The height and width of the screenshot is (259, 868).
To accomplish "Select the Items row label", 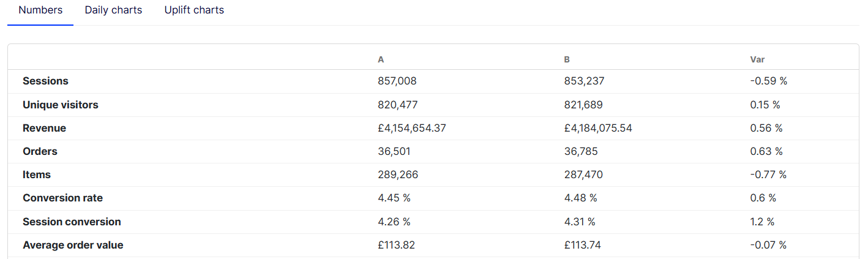I will pos(37,175).
